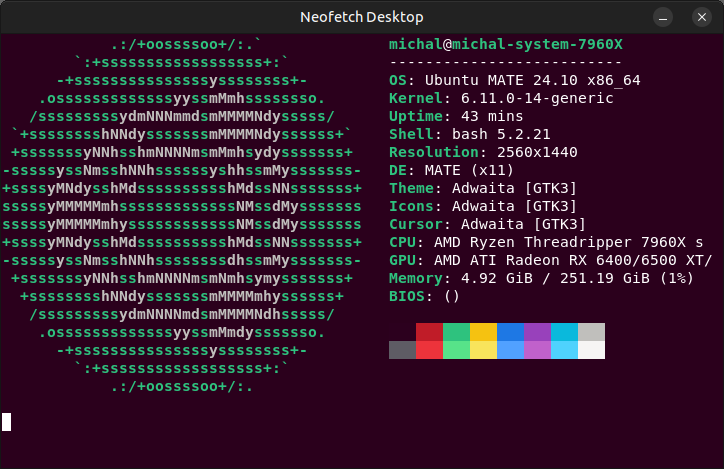Click the pale yellow block in bottom row
The height and width of the screenshot is (469, 724).
483,350
